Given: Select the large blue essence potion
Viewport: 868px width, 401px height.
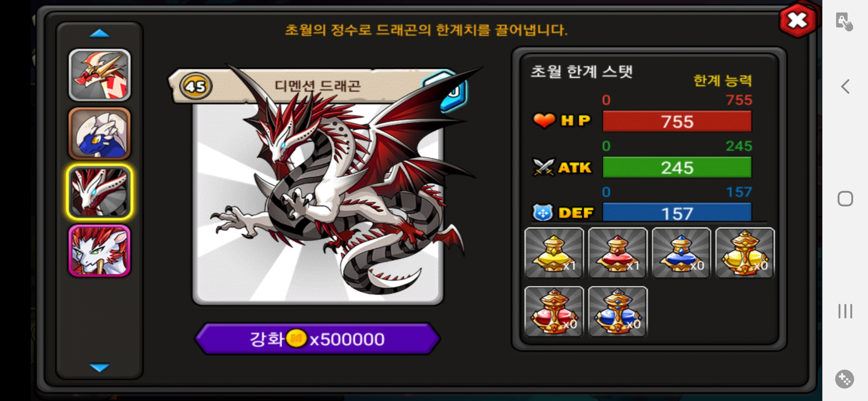Looking at the screenshot, I should [618, 312].
